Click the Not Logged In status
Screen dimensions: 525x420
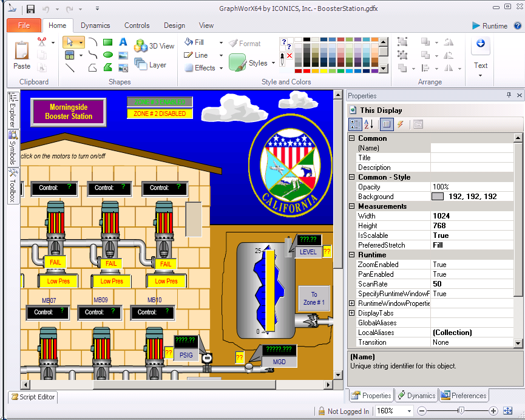click(343, 411)
